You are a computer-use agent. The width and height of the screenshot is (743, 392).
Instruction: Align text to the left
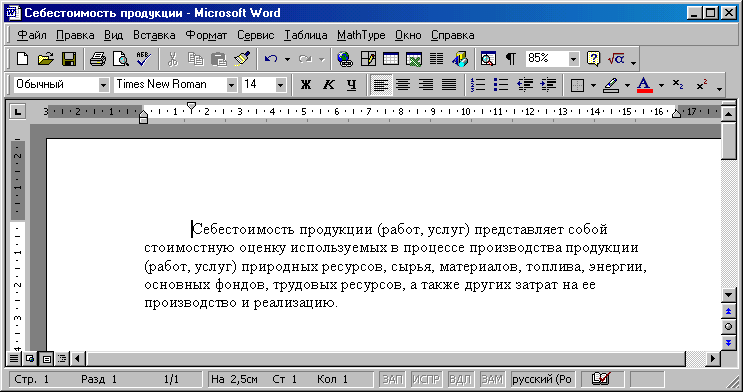point(381,85)
